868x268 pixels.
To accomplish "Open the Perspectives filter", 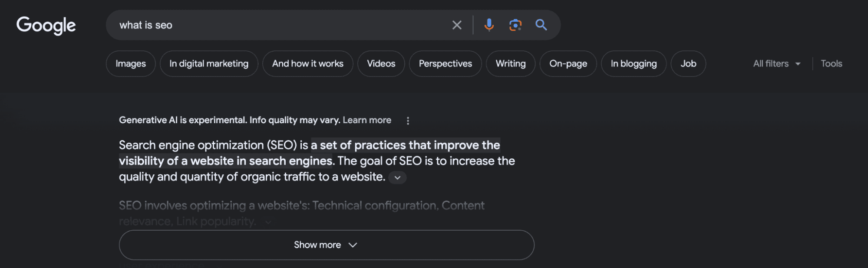I will [x=445, y=64].
